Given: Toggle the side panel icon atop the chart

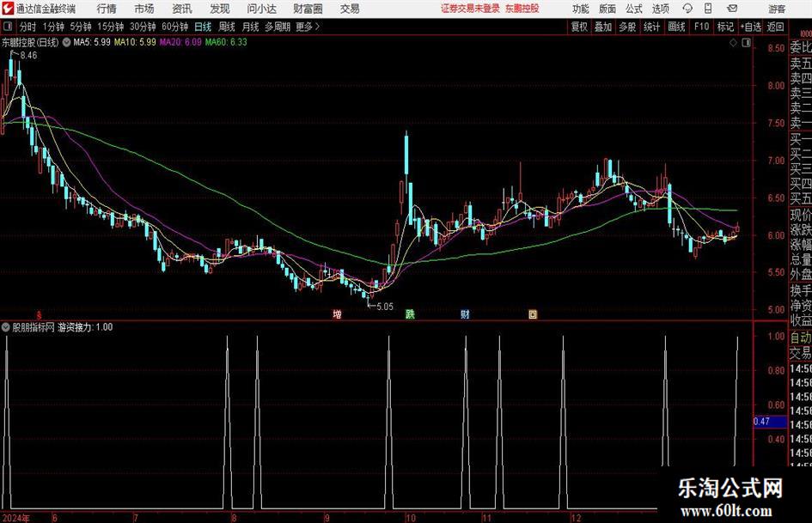Looking at the screenshot, I should pos(746,43).
